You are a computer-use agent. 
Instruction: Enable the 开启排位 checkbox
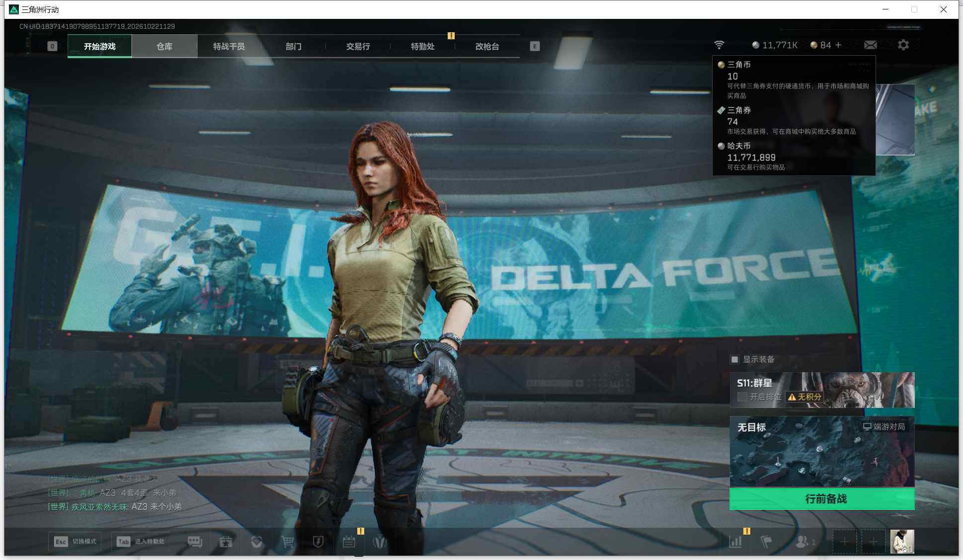pyautogui.click(x=742, y=397)
